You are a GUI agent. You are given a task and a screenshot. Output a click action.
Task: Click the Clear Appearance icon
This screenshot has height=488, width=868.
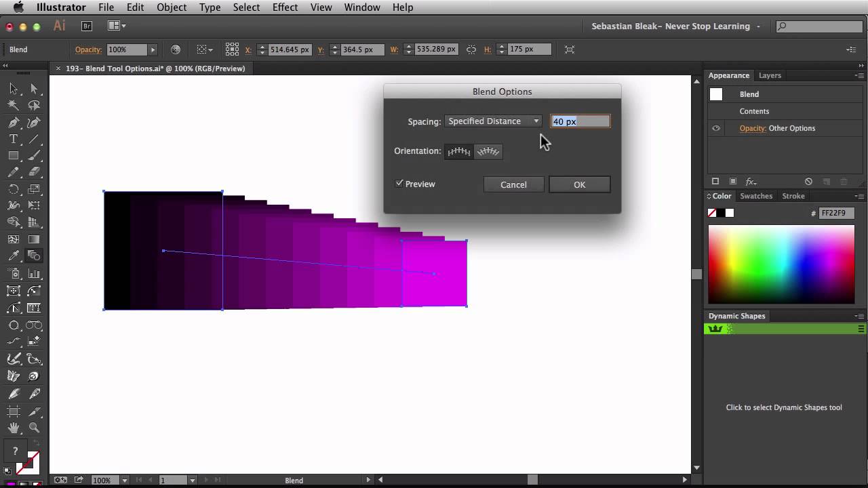pos(808,182)
